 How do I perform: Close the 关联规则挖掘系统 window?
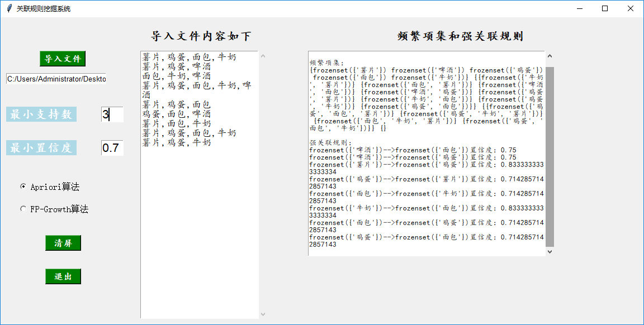tap(631, 8)
